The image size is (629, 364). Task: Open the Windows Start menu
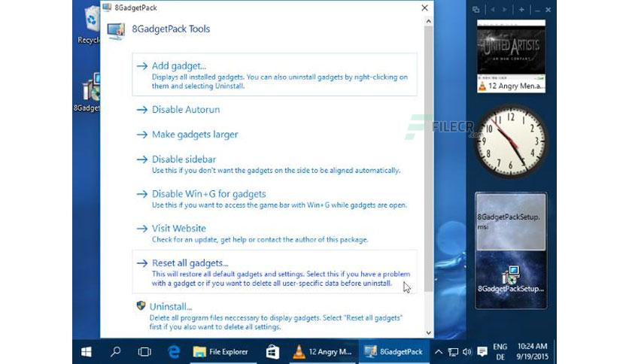click(x=87, y=352)
